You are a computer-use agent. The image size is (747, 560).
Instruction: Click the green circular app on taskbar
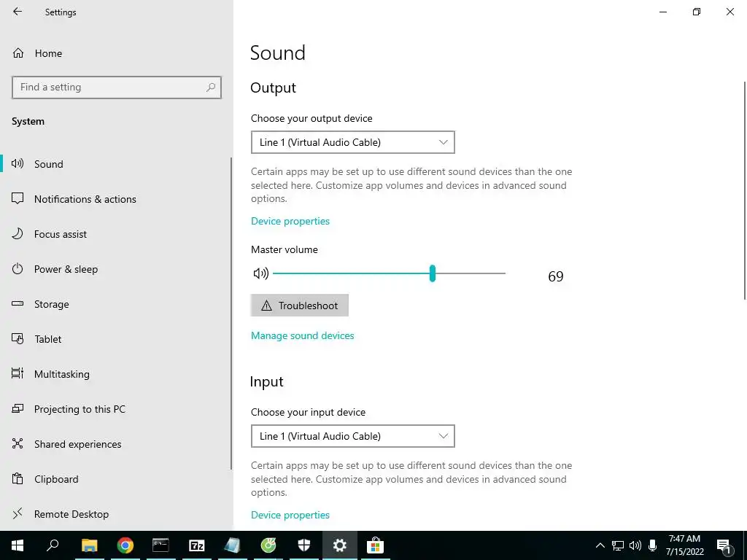(x=268, y=545)
